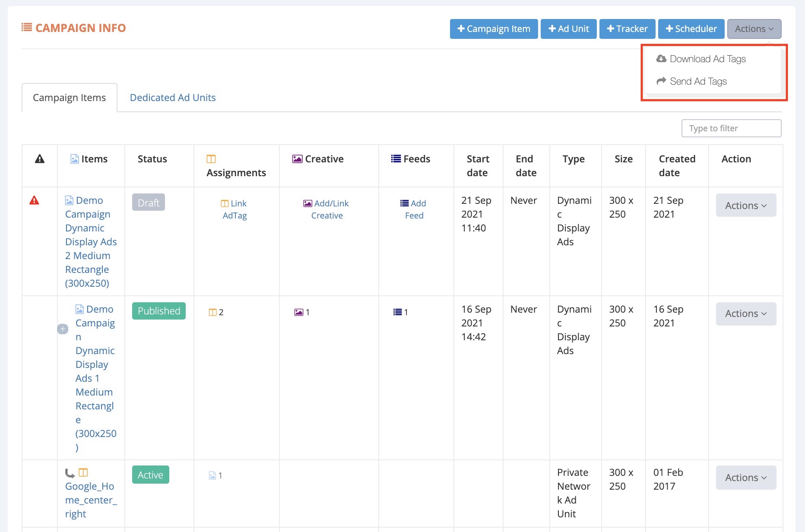Click the assignments count icon showing 2

(212, 312)
